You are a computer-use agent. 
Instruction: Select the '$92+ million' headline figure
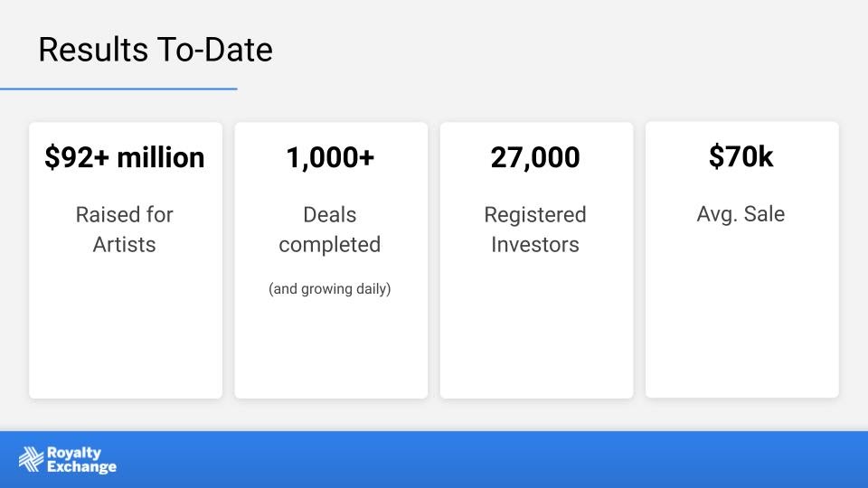pos(125,157)
